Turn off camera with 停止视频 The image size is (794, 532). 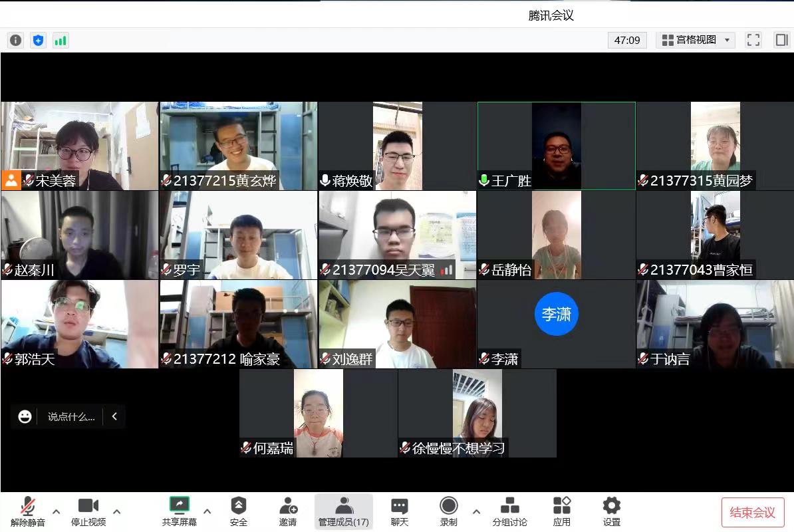(x=88, y=511)
